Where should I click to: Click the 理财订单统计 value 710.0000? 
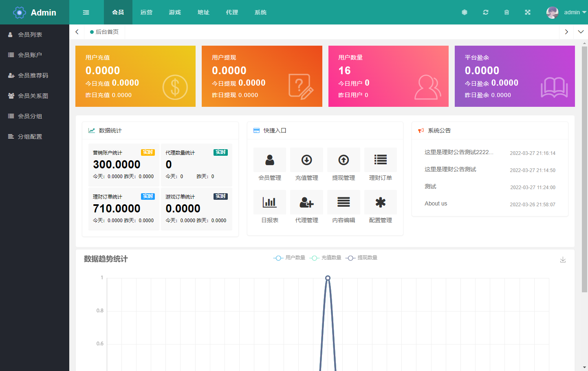click(x=117, y=208)
